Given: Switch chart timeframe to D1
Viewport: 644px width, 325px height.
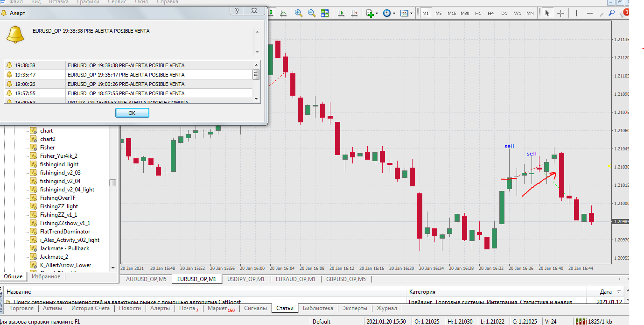Looking at the screenshot, I should (x=504, y=13).
